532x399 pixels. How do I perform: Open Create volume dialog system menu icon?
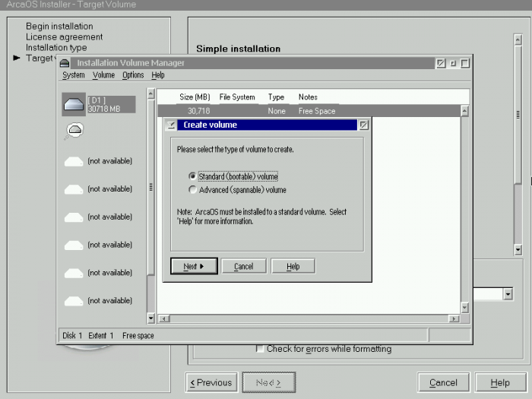[x=171, y=125]
